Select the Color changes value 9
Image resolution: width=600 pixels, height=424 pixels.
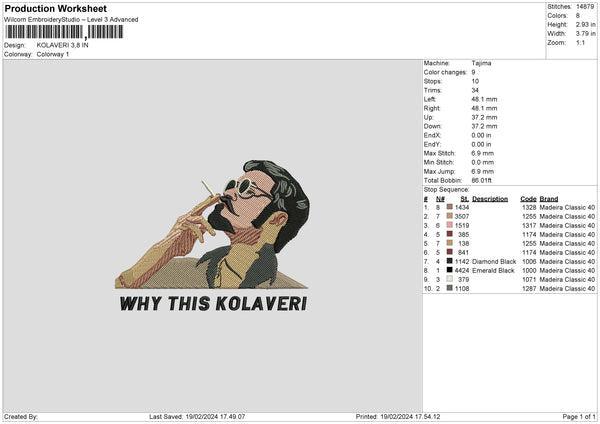[x=473, y=72]
